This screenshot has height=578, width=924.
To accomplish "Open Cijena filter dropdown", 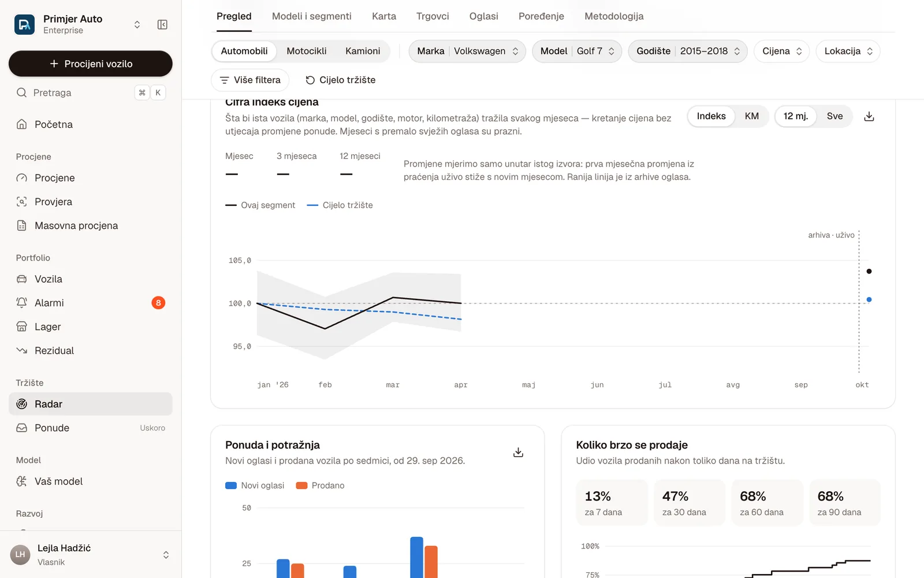I will (x=782, y=51).
